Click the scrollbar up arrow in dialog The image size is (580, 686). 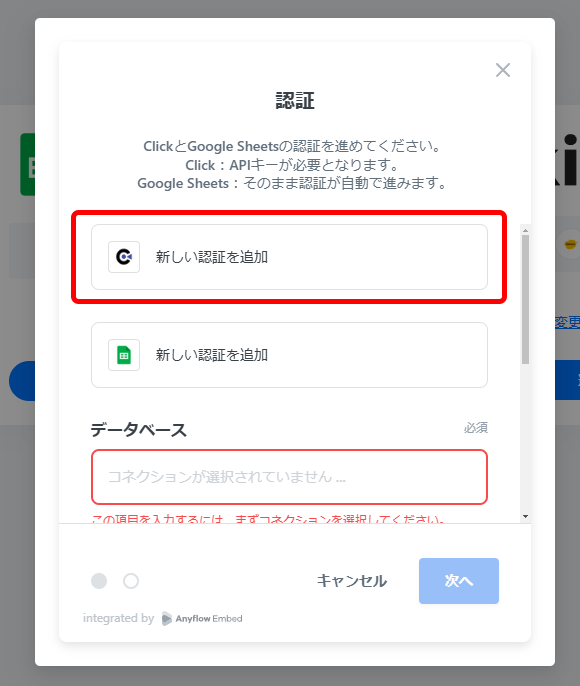(525, 230)
